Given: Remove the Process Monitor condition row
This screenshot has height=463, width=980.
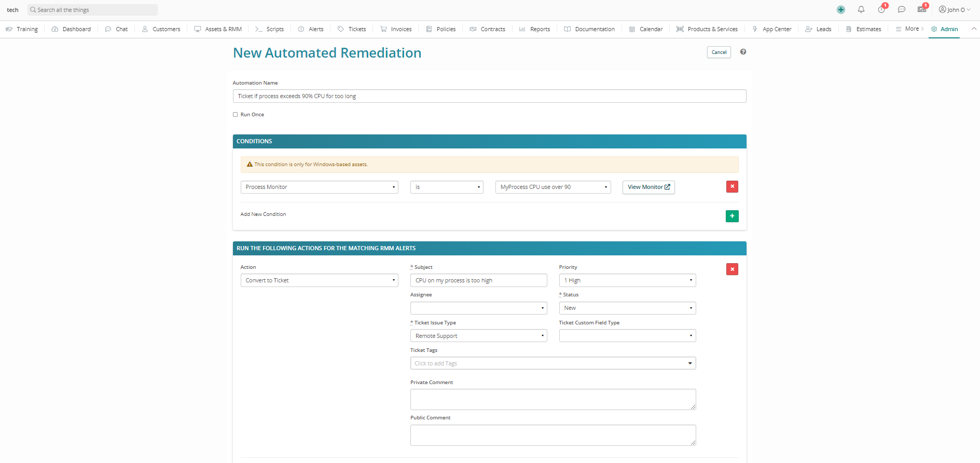Looking at the screenshot, I should pyautogui.click(x=731, y=187).
